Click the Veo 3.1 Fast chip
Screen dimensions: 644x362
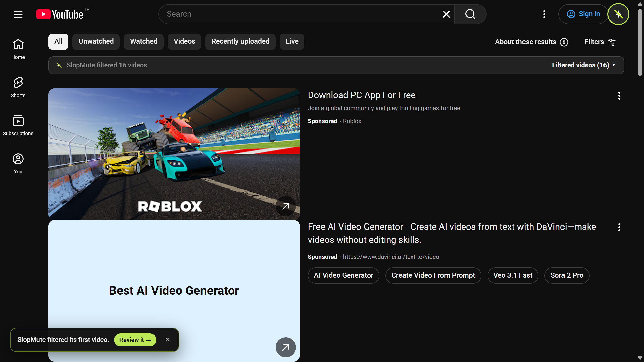coord(513,275)
